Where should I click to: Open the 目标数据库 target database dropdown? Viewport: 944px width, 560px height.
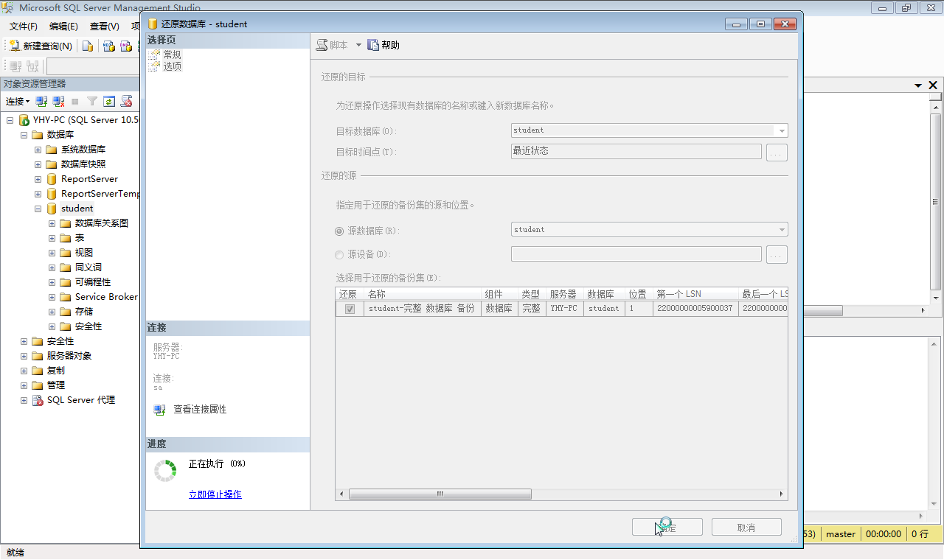[x=782, y=130]
